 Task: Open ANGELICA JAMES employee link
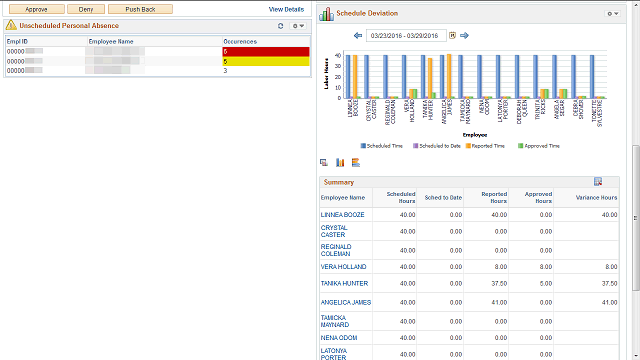(x=346, y=302)
